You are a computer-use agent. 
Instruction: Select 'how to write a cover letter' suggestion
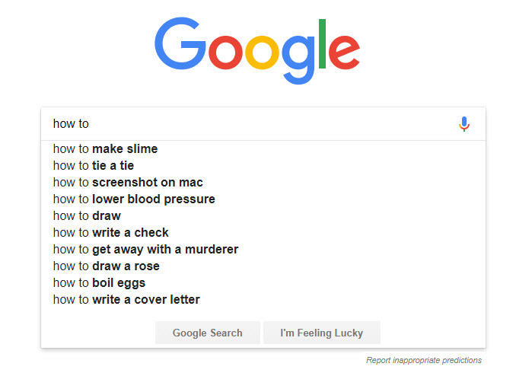click(x=126, y=300)
